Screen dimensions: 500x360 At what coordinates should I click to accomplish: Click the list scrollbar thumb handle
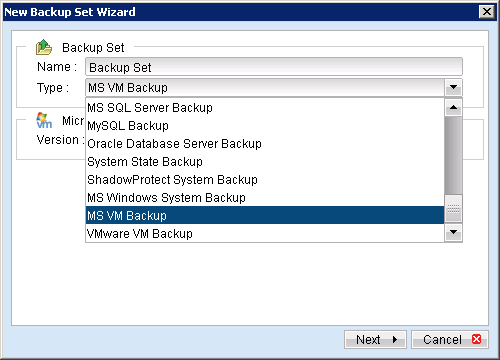453,209
